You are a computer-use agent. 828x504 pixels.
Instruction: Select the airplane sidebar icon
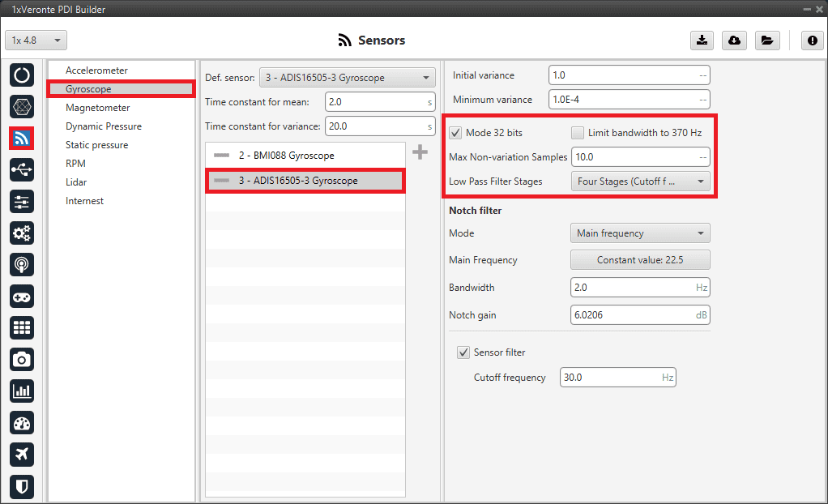coord(22,454)
